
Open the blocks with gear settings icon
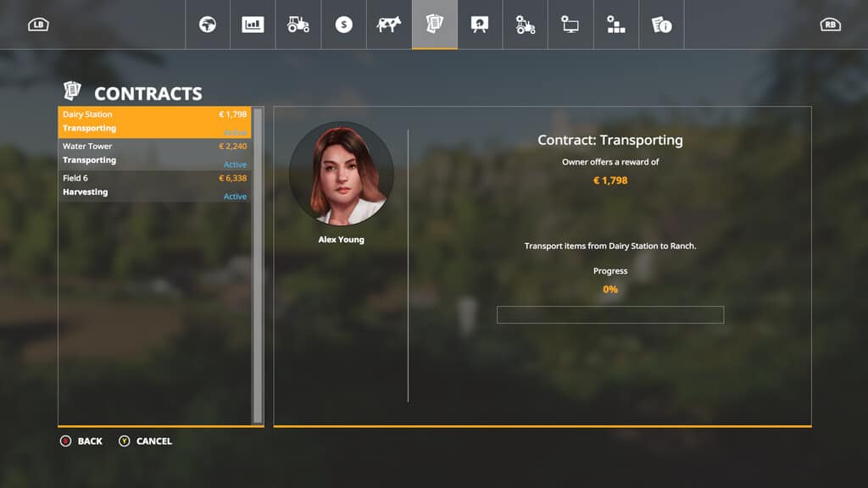pyautogui.click(x=616, y=25)
